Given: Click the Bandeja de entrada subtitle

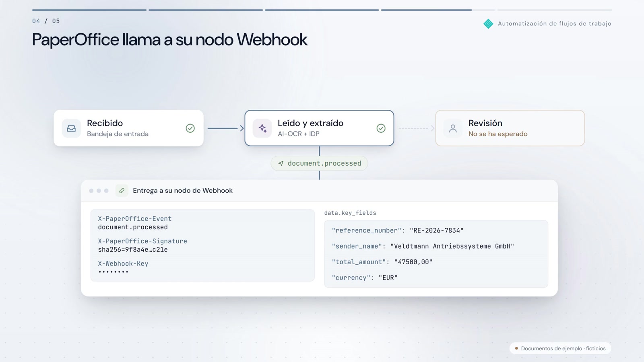Looking at the screenshot, I should pos(118,134).
